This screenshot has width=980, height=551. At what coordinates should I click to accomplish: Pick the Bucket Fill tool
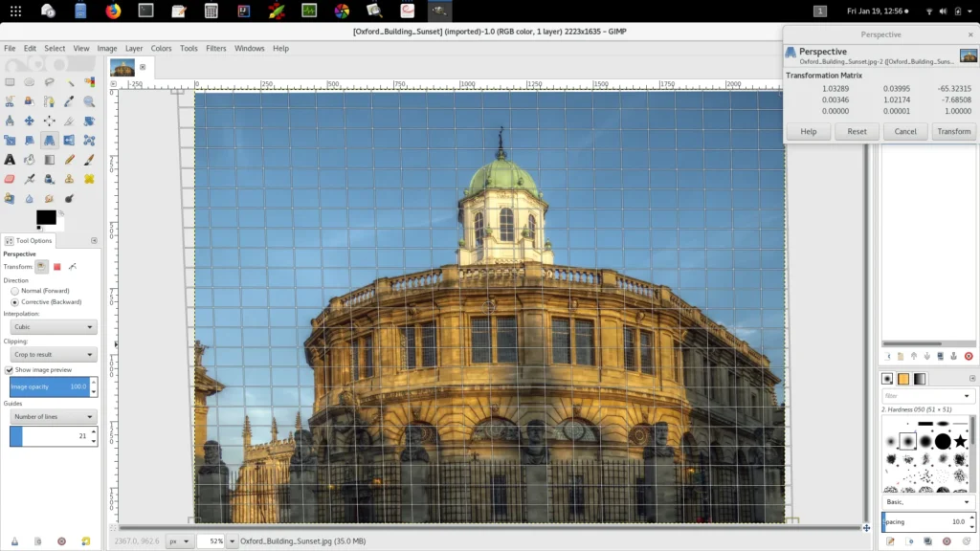click(x=30, y=160)
